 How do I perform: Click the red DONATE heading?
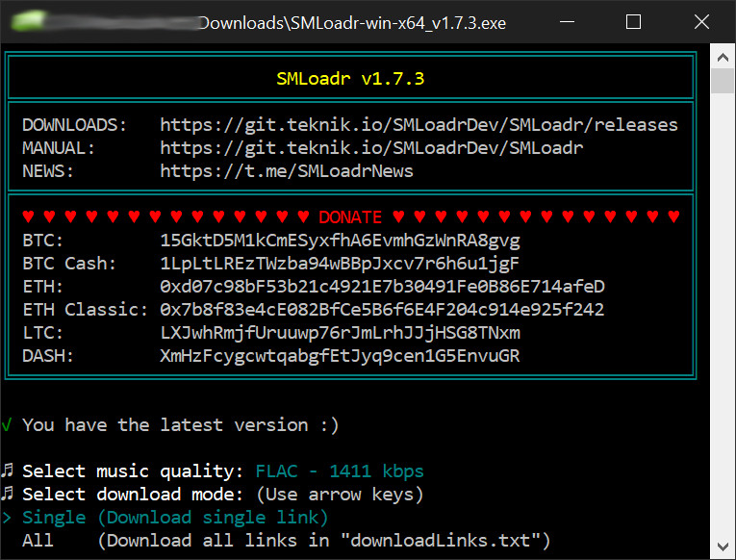click(x=350, y=217)
